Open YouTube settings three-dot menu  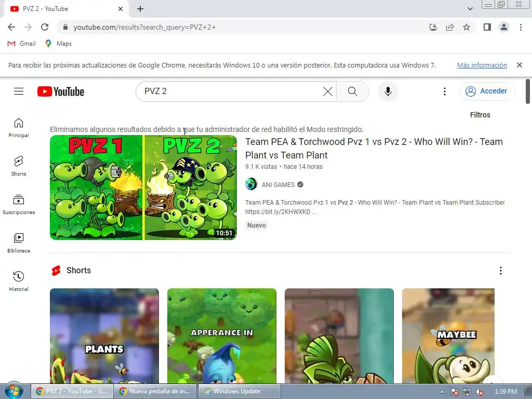(x=445, y=91)
